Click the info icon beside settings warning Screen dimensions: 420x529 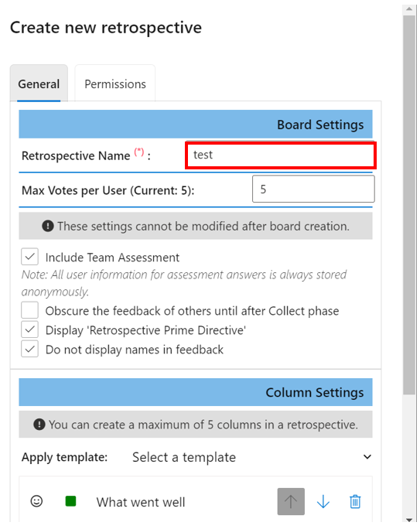[47, 226]
